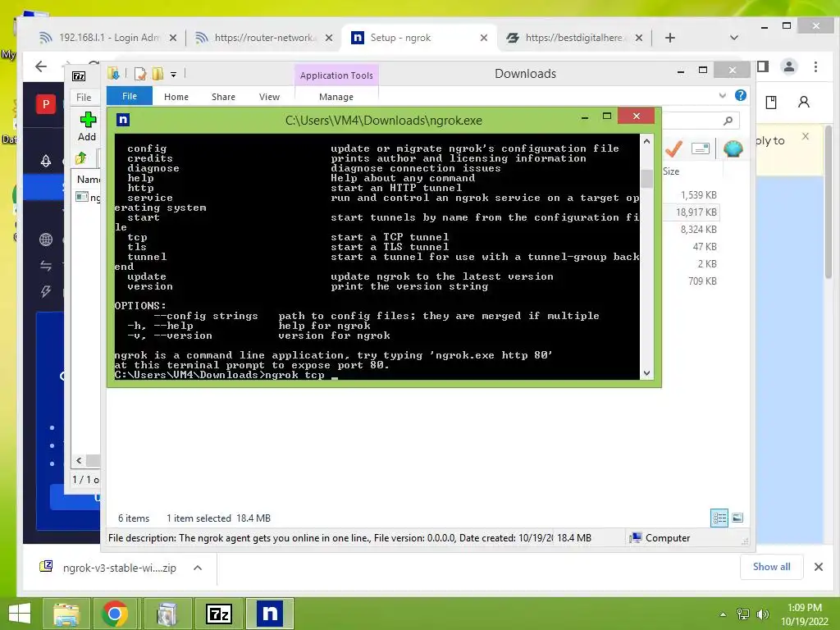The width and height of the screenshot is (840, 630).
Task: Select the 1,539 KB file row
Action: pyautogui.click(x=691, y=195)
